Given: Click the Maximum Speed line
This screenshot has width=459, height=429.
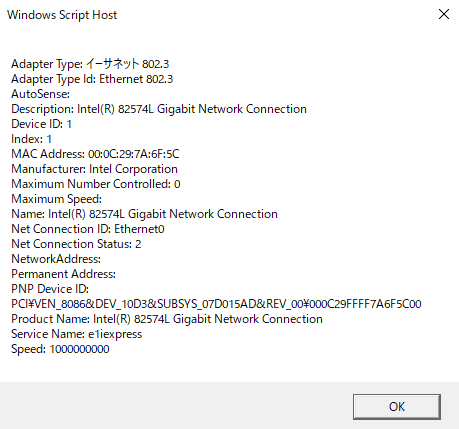Looking at the screenshot, I should pyautogui.click(x=56, y=199).
